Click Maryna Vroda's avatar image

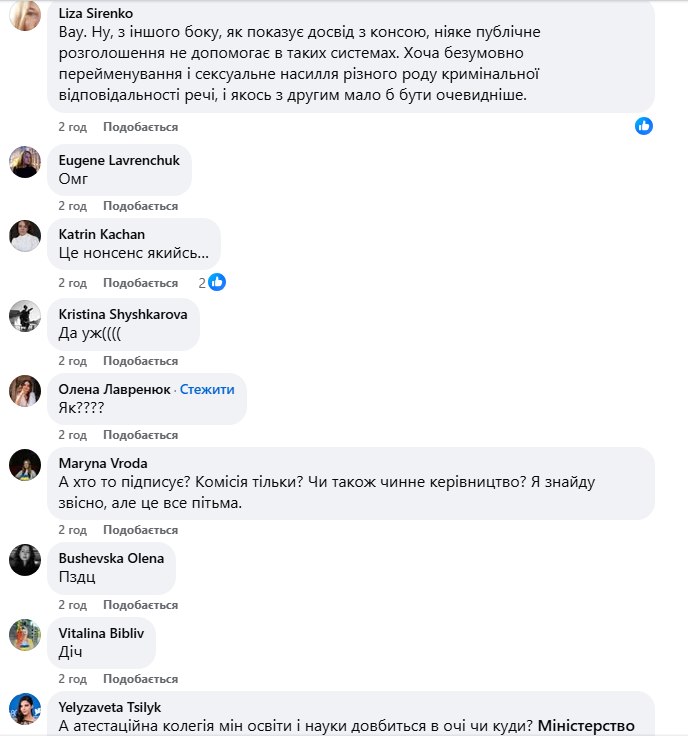click(25, 465)
